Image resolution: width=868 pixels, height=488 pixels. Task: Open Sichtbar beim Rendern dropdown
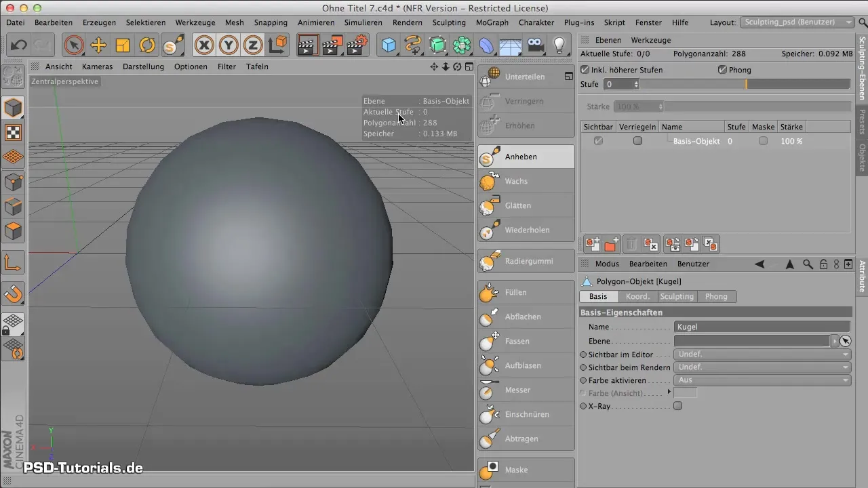[x=762, y=367]
